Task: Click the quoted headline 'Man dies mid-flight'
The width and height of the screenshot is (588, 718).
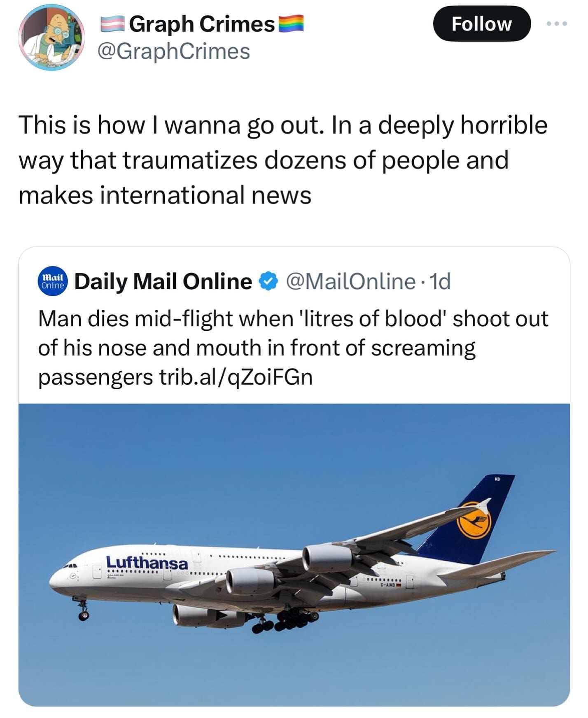Action: (x=293, y=319)
